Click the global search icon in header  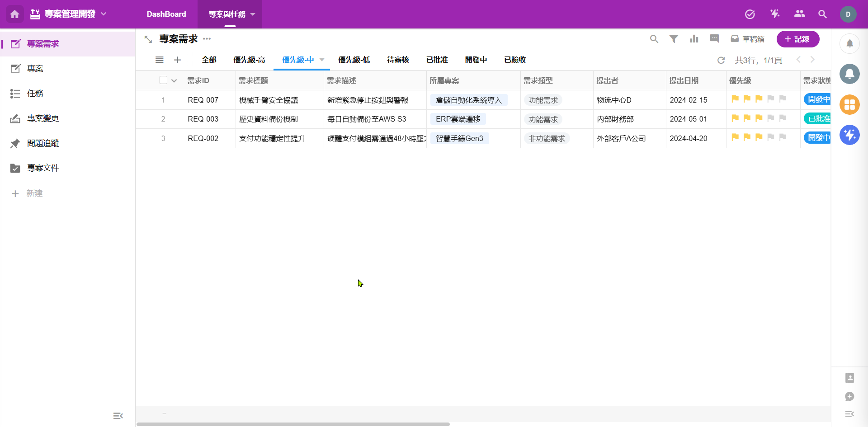point(822,14)
